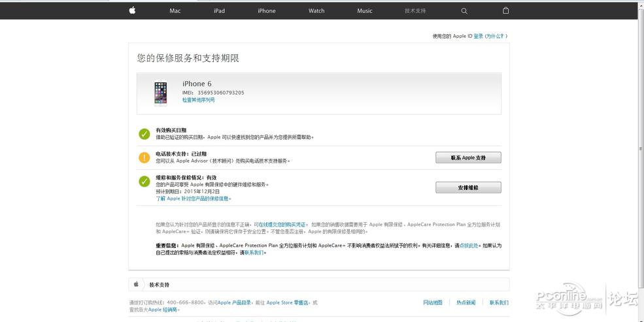644x322 pixels.
Task: Open the iPhone menu item
Action: tap(267, 11)
